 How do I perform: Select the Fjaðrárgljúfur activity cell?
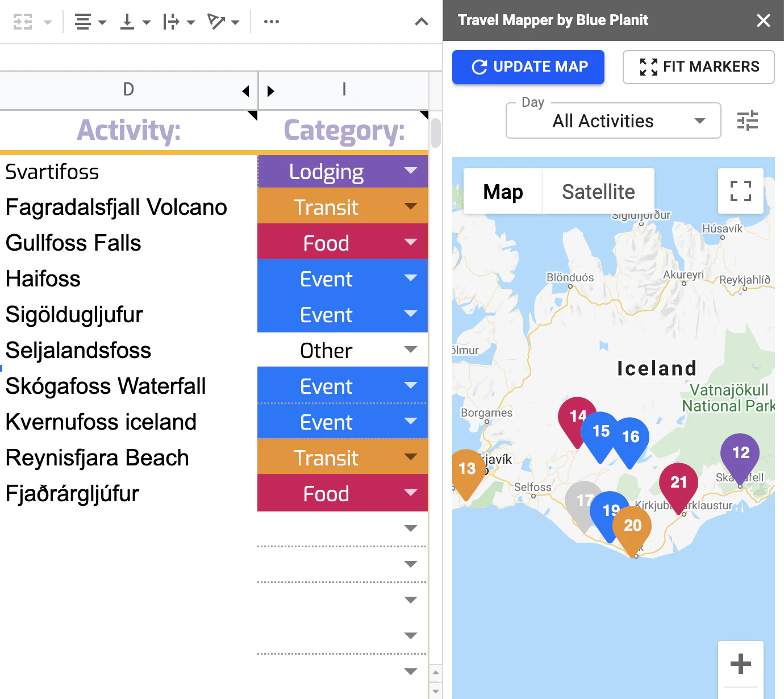128,493
